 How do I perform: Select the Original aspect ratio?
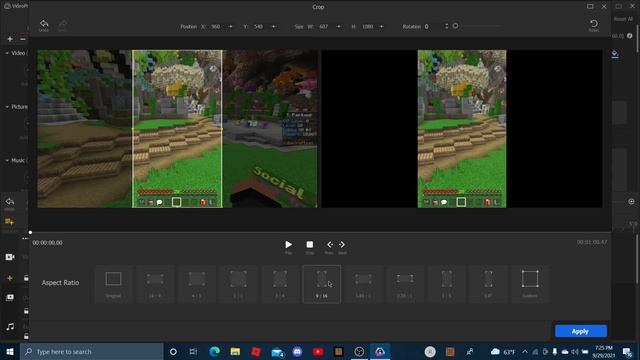(x=113, y=284)
